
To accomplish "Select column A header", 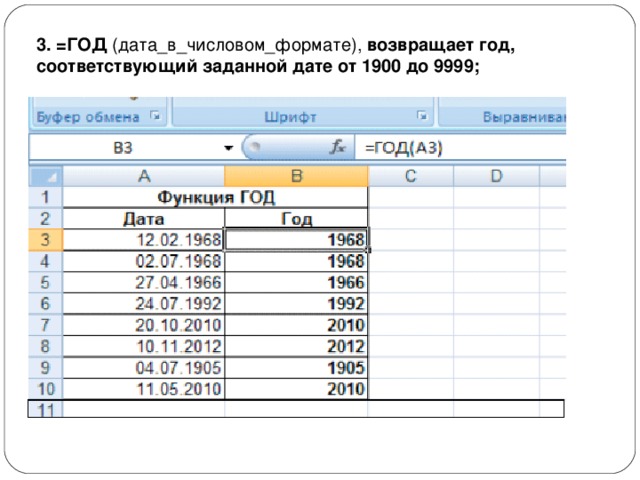I will (x=143, y=176).
